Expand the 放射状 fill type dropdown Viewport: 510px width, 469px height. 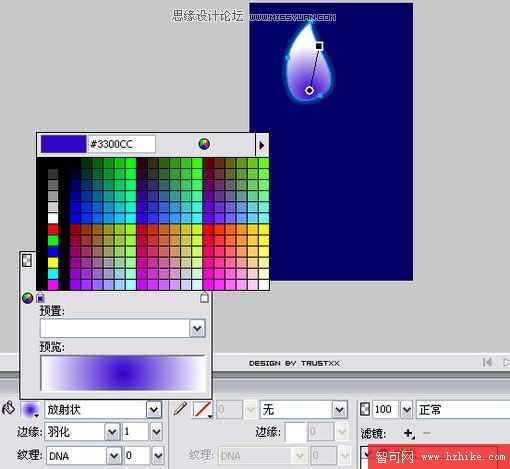point(154,409)
